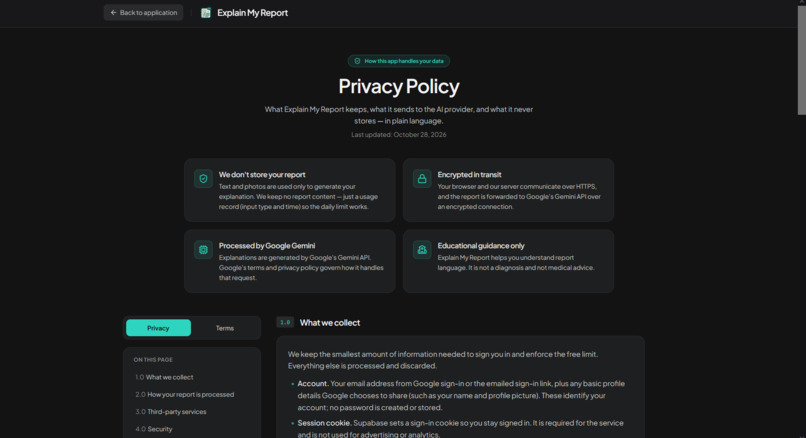Image resolution: width=806 pixels, height=438 pixels.
Task: Select the Privacy tab
Action: (158, 328)
